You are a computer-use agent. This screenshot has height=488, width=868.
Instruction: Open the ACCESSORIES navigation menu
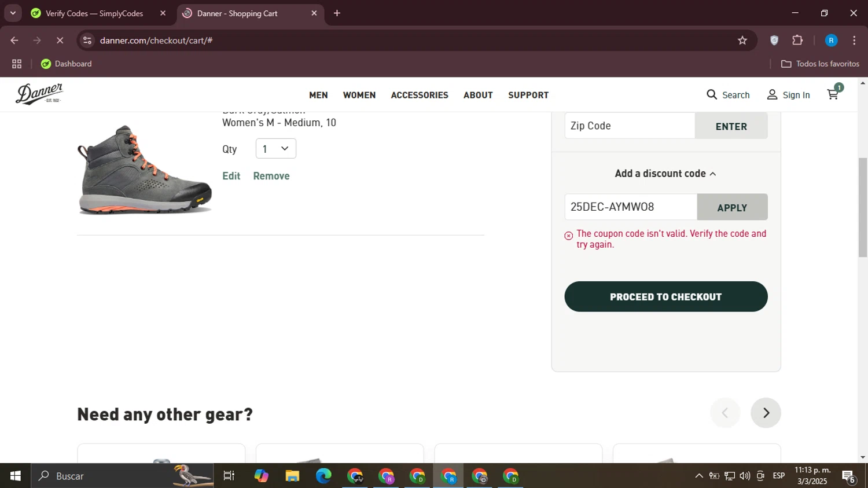tap(420, 95)
